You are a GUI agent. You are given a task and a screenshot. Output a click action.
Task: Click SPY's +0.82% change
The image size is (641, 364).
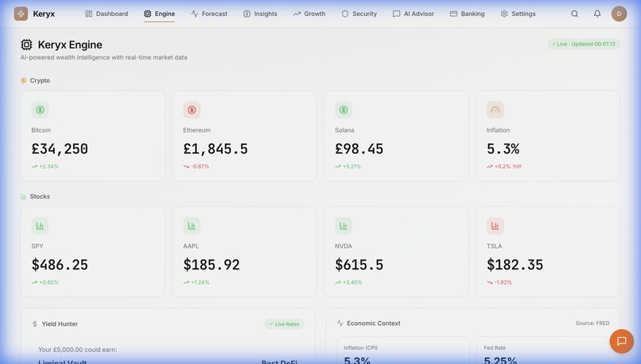[x=45, y=282]
